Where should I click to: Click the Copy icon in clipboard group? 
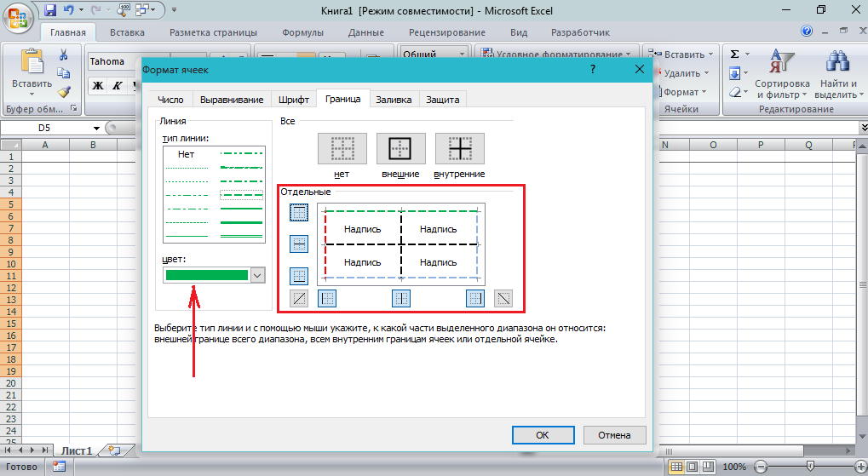[64, 73]
